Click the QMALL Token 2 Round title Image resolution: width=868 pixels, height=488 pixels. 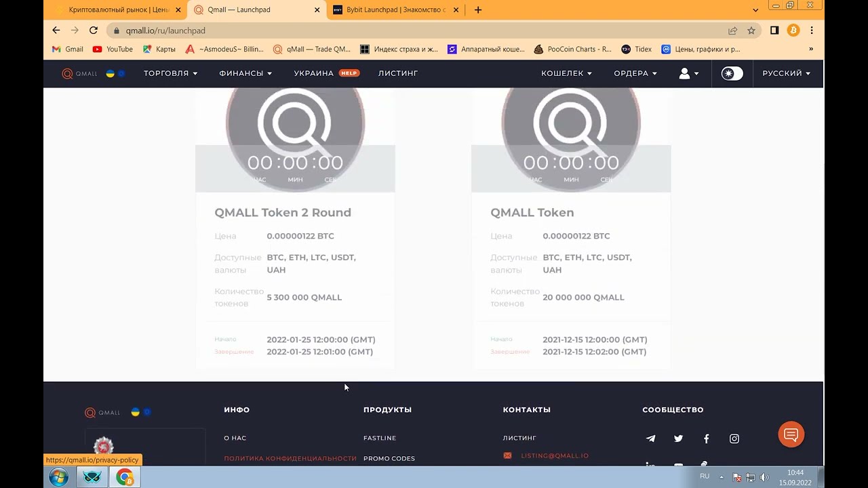point(283,213)
